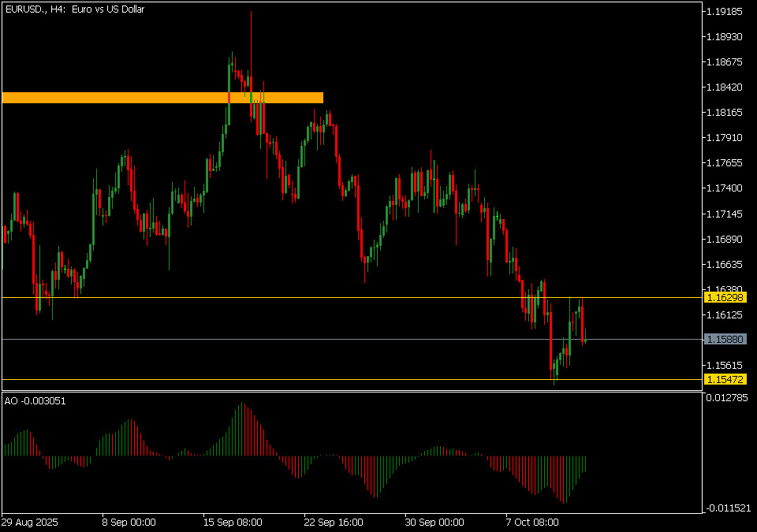Click the 0.012785 value on AO scale
757x532 pixels.
click(728, 396)
